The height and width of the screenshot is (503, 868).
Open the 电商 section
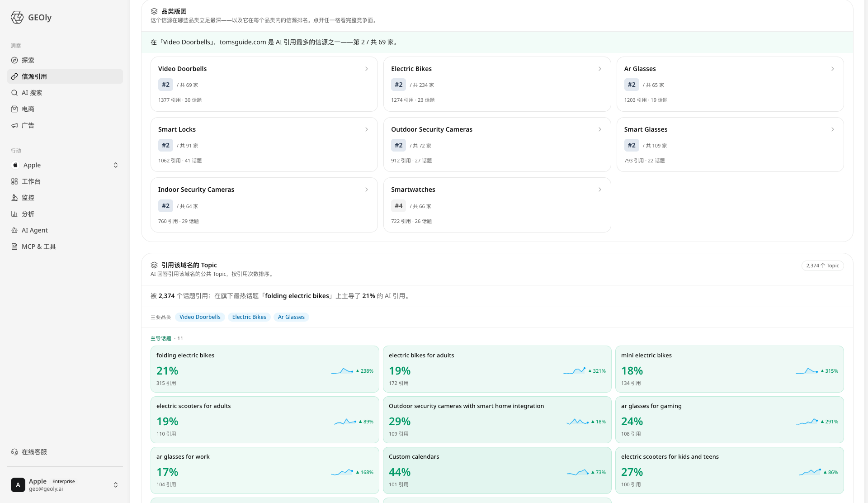click(x=65, y=109)
